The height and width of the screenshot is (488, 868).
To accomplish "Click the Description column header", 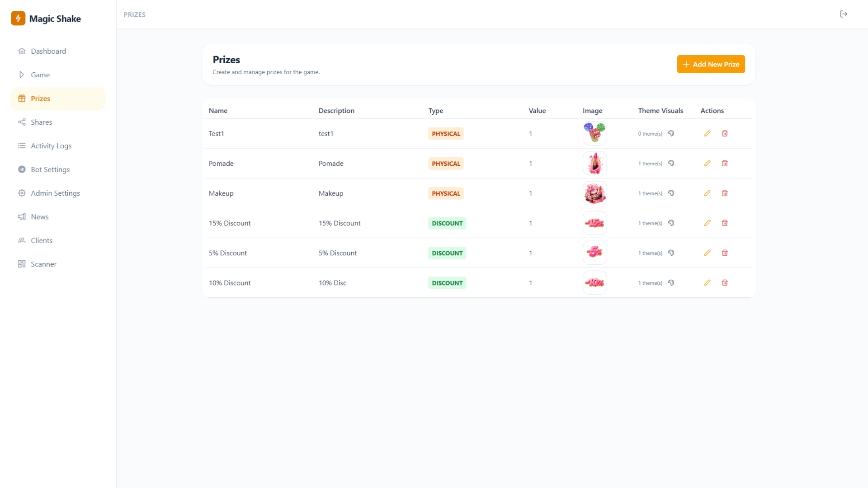I will click(336, 111).
